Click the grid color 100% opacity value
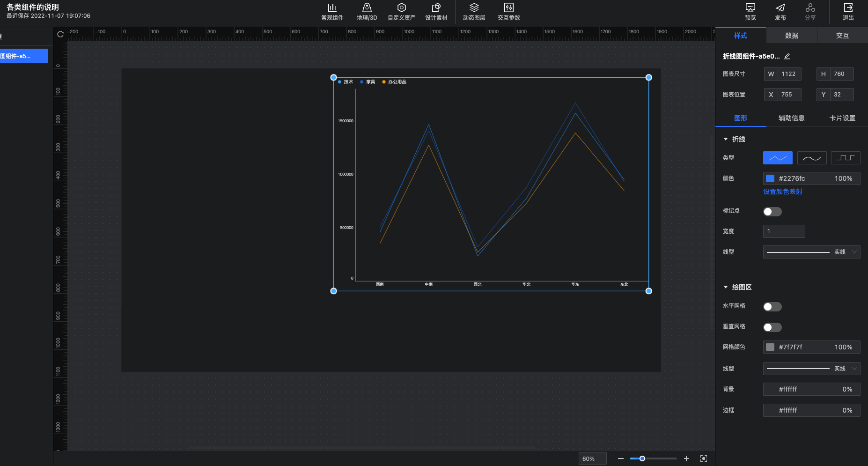Screen dimensions: 868x466 tap(843, 347)
